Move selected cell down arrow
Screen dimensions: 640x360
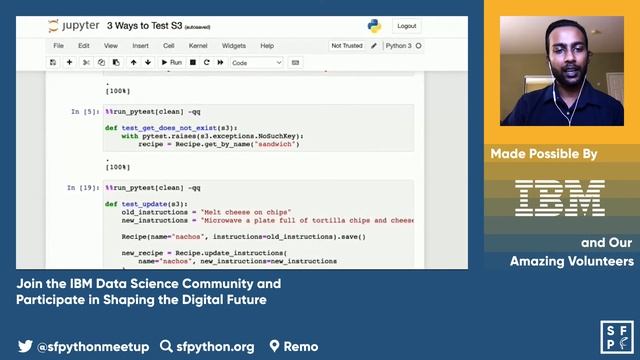point(148,62)
